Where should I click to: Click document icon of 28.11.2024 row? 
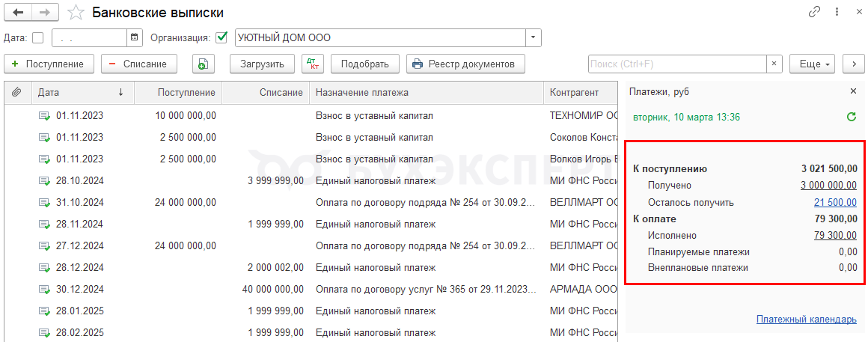[x=44, y=225]
